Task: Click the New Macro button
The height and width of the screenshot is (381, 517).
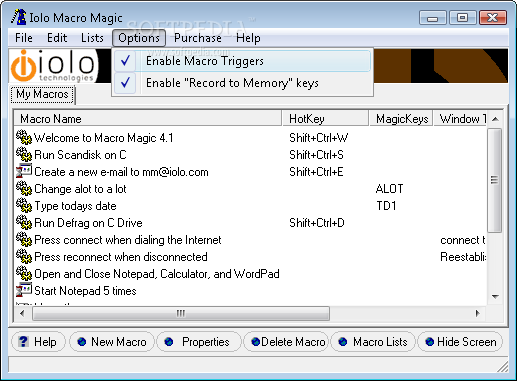Action: [x=112, y=342]
